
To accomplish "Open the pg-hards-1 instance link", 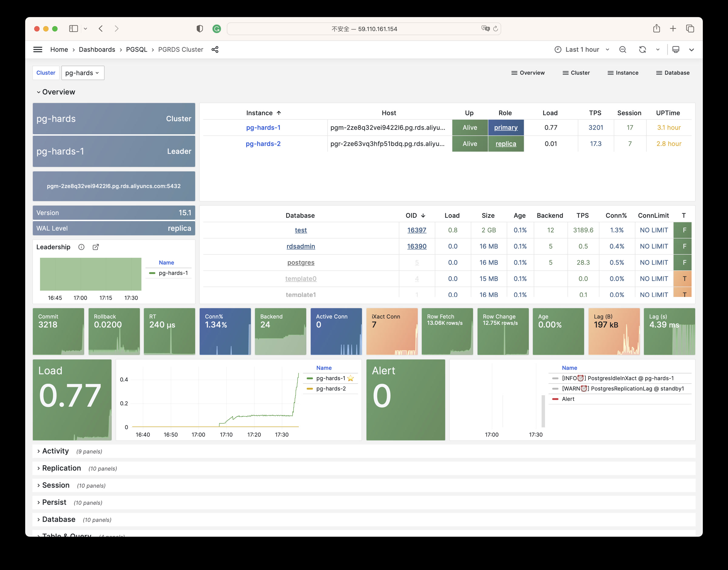I will (x=263, y=127).
